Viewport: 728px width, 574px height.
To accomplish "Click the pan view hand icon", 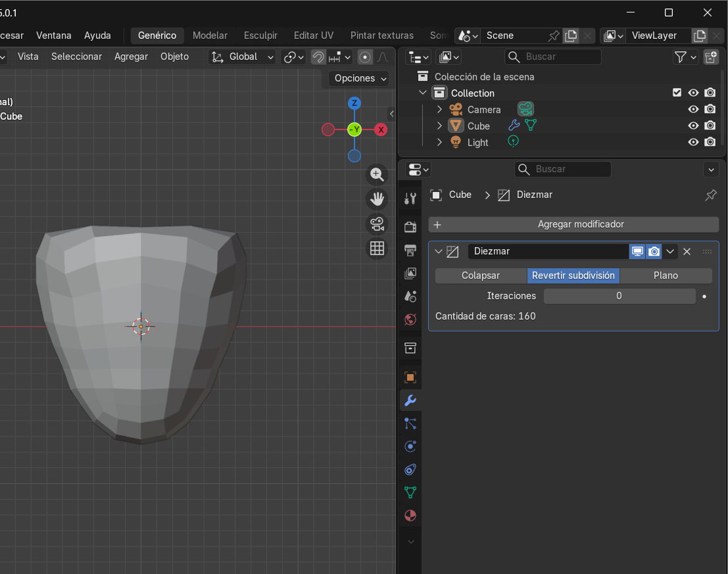I will point(377,199).
